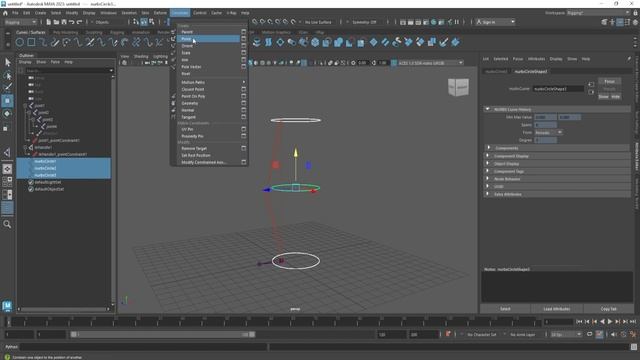Expand the Extra Attributes section
Image resolution: width=640 pixels, height=360 pixels.
487,194
